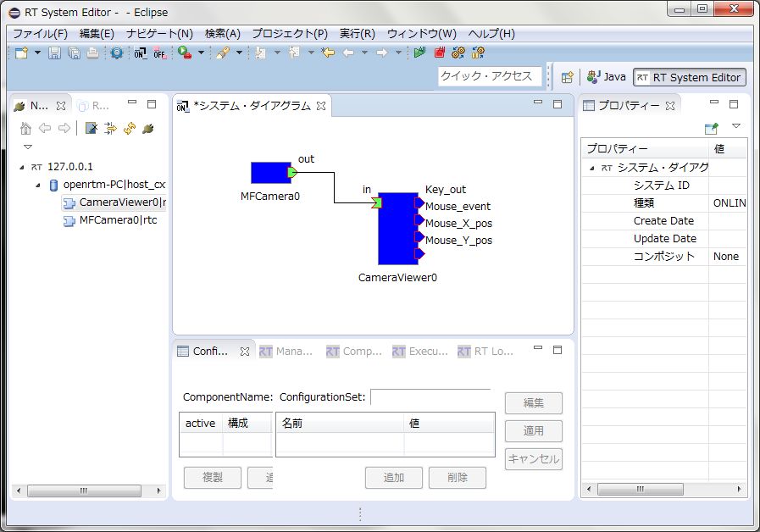
Task: Open the search flashlight dropdown arrow
Action: pyautogui.click(x=239, y=53)
